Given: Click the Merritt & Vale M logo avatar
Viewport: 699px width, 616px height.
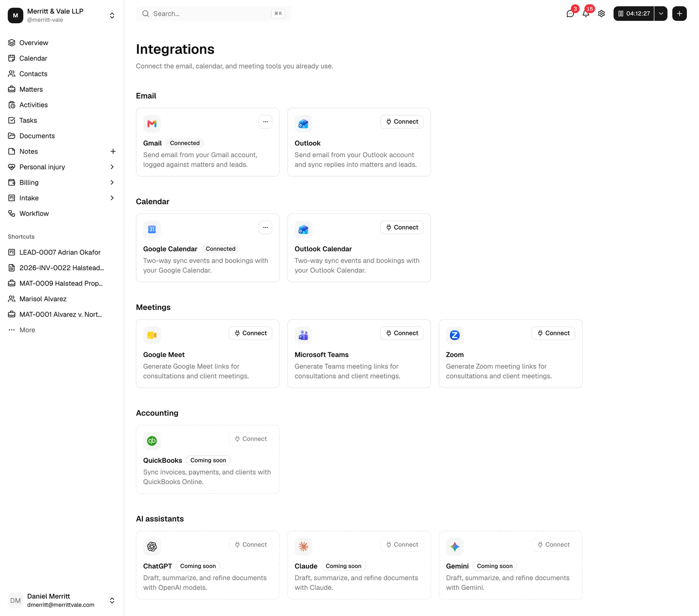Looking at the screenshot, I should (x=15, y=15).
